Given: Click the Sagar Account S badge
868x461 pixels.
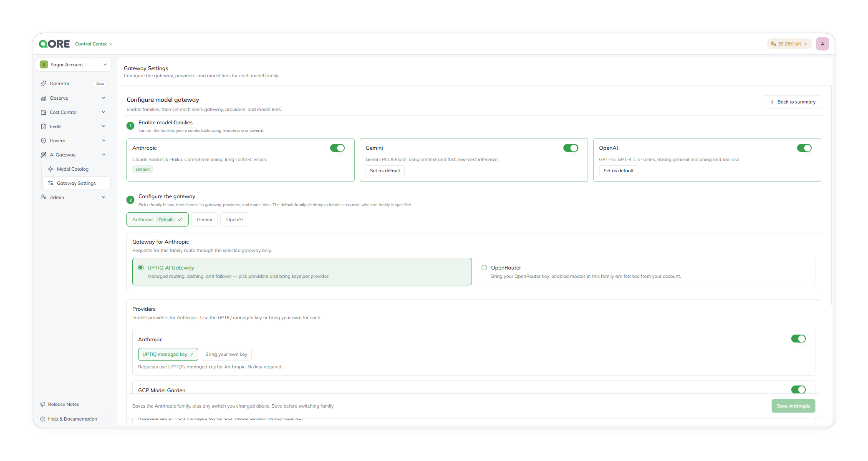Looking at the screenshot, I should 44,65.
